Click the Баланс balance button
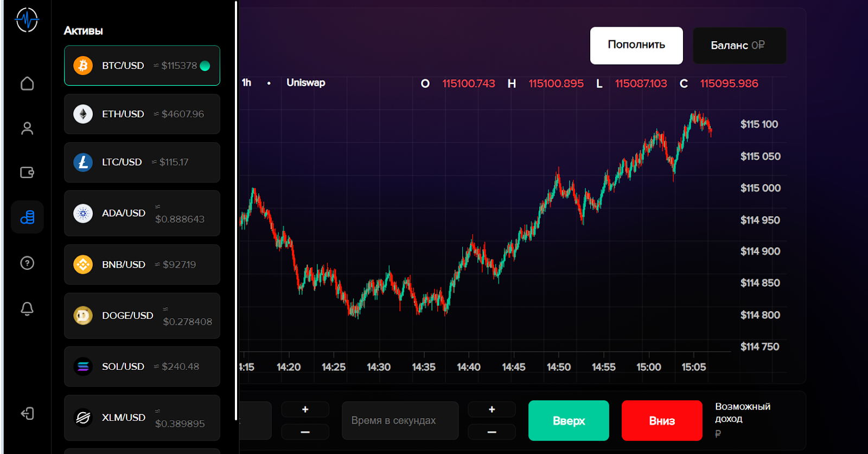The image size is (868, 454). click(739, 46)
